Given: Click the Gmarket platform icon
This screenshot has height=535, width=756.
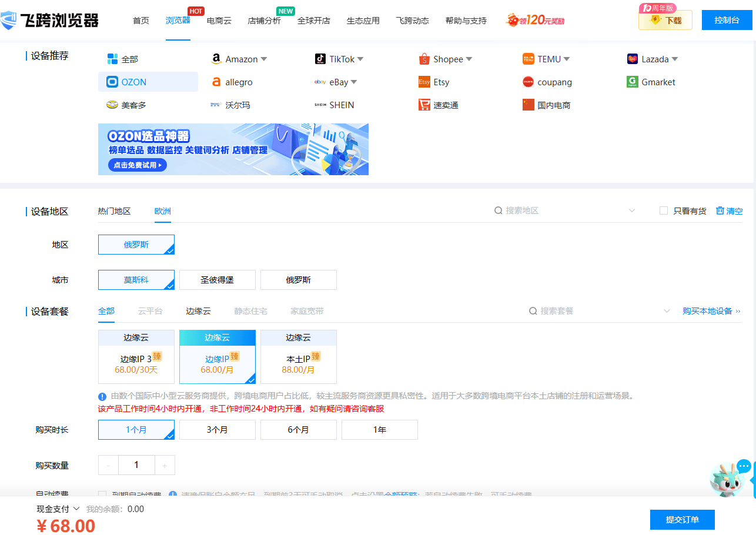Looking at the screenshot, I should click(x=631, y=82).
